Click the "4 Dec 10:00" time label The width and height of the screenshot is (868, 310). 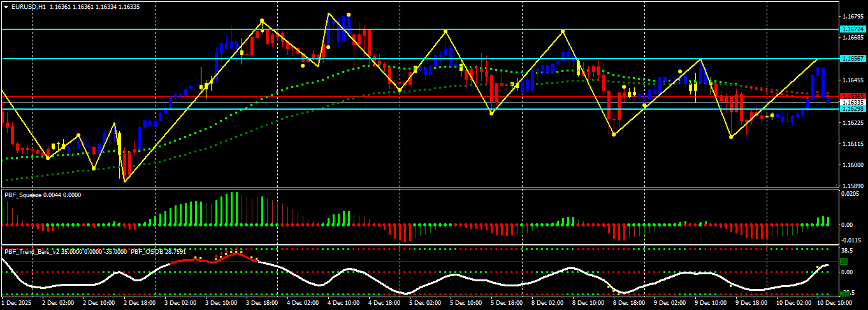coord(344,304)
